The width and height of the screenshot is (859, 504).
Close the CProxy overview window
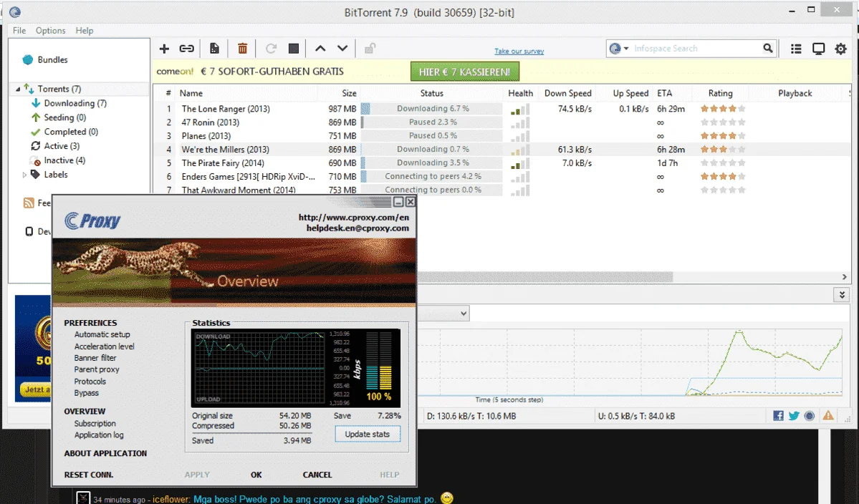[410, 202]
